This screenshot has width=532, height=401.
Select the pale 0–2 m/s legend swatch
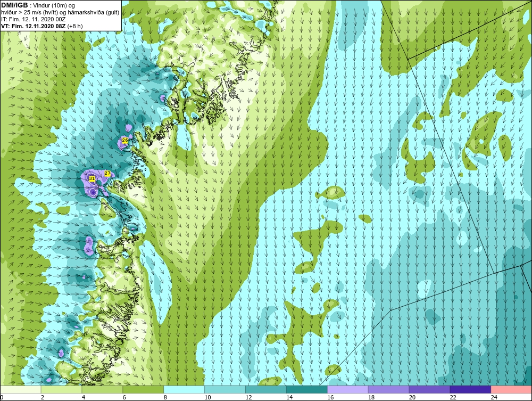pyautogui.click(x=21, y=389)
